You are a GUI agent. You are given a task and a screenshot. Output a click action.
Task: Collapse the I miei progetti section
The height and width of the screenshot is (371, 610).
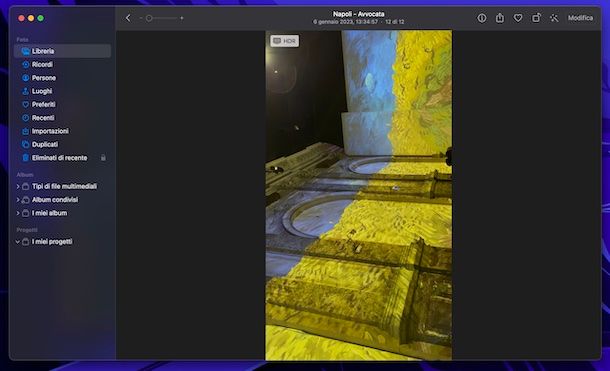[x=18, y=242]
